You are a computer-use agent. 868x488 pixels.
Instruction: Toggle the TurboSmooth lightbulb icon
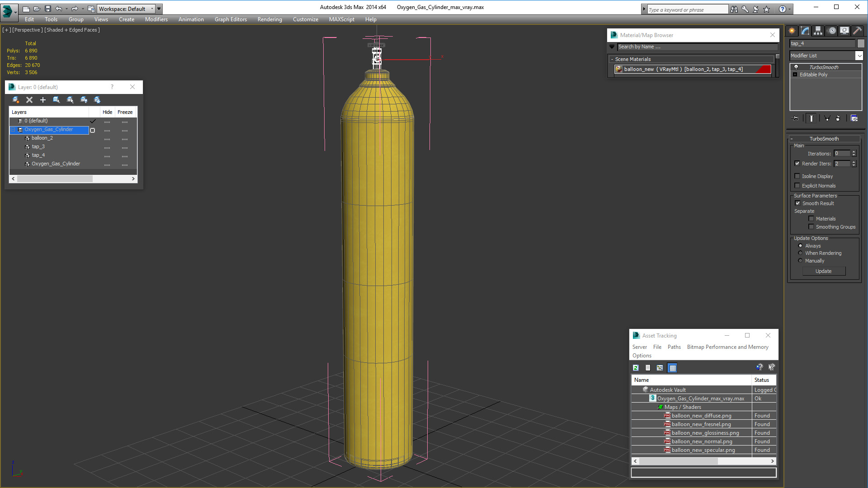(796, 67)
